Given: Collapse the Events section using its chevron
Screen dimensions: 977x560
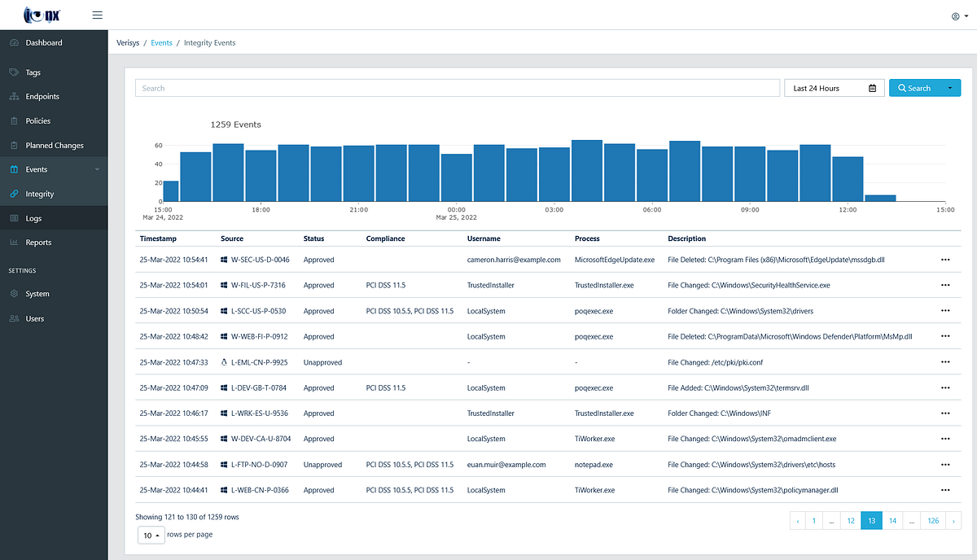Looking at the screenshot, I should (x=98, y=168).
